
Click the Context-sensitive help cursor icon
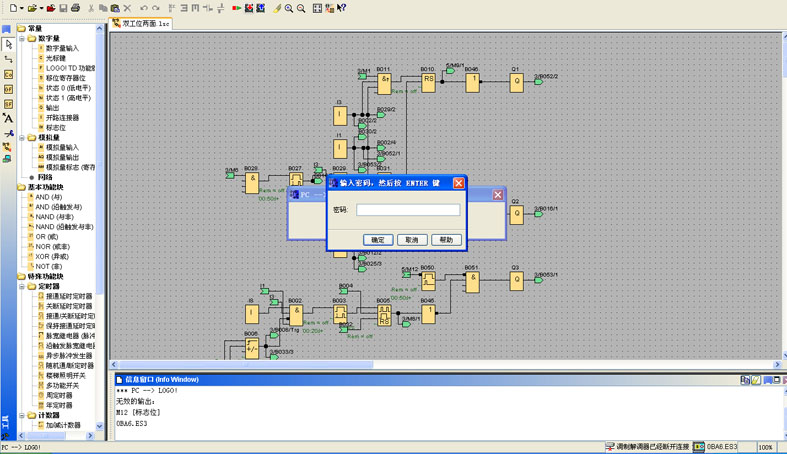tap(341, 8)
